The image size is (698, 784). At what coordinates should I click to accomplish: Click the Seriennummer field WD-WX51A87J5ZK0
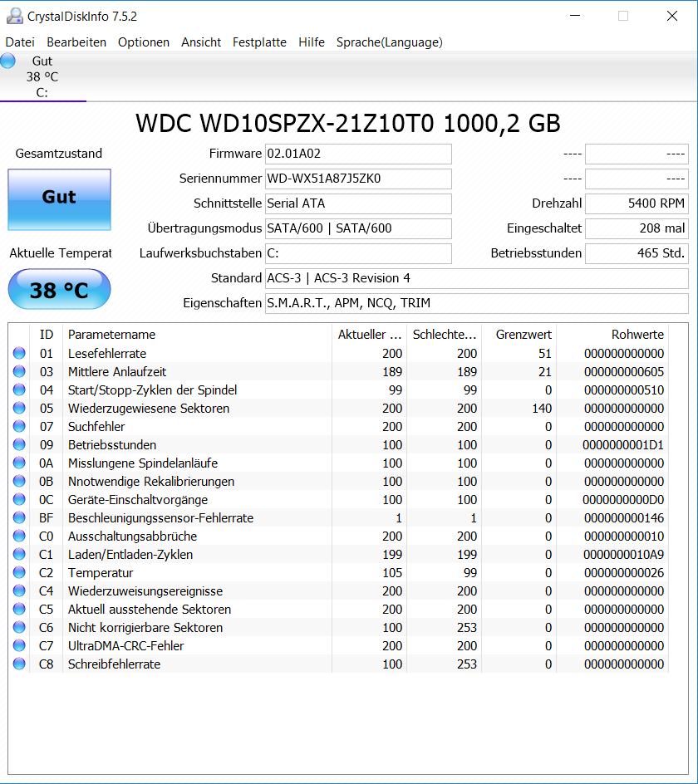[358, 179]
